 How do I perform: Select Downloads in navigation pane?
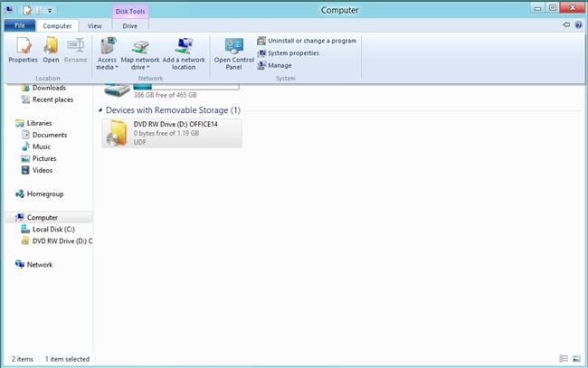coord(49,88)
